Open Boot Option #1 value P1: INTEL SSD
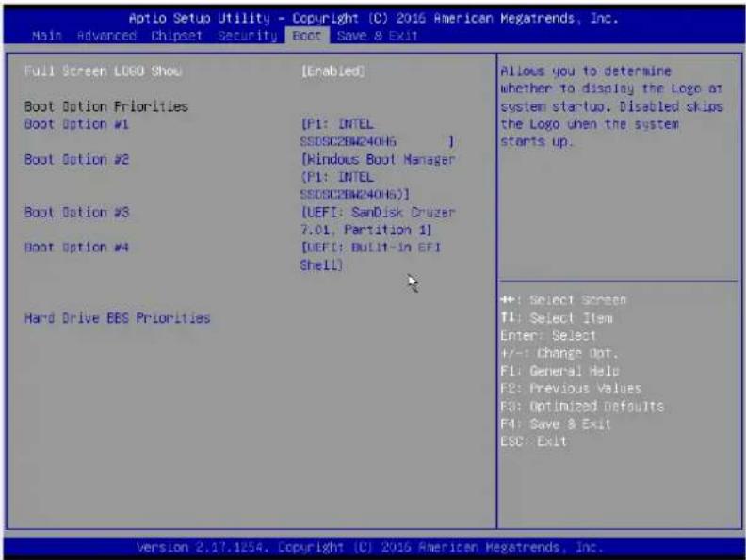The width and height of the screenshot is (746, 560). pyautogui.click(x=378, y=133)
